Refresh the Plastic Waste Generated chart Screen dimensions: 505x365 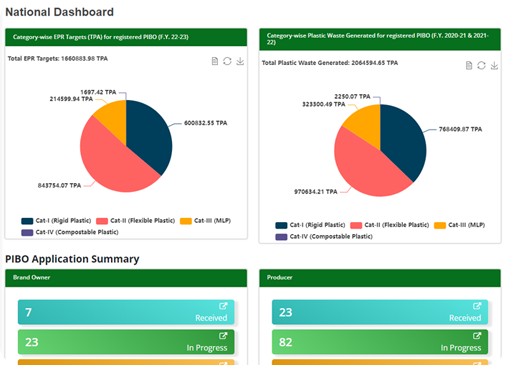pos(481,65)
